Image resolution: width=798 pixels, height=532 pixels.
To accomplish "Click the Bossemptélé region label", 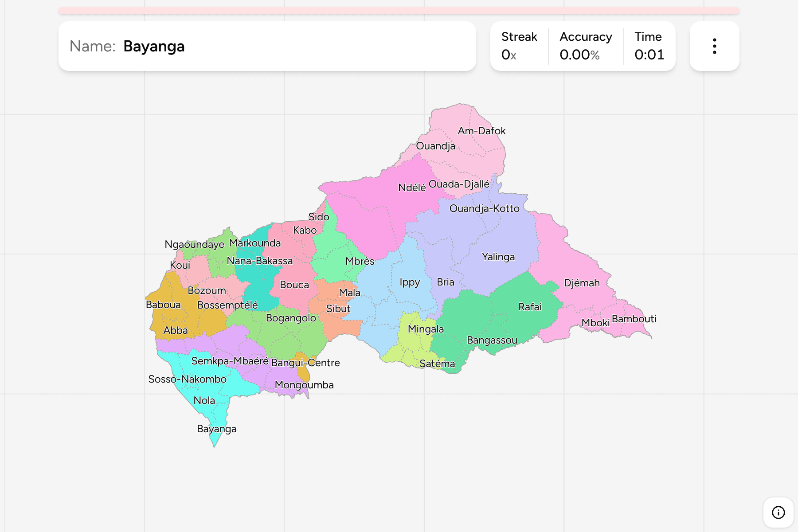I will coord(227,305).
